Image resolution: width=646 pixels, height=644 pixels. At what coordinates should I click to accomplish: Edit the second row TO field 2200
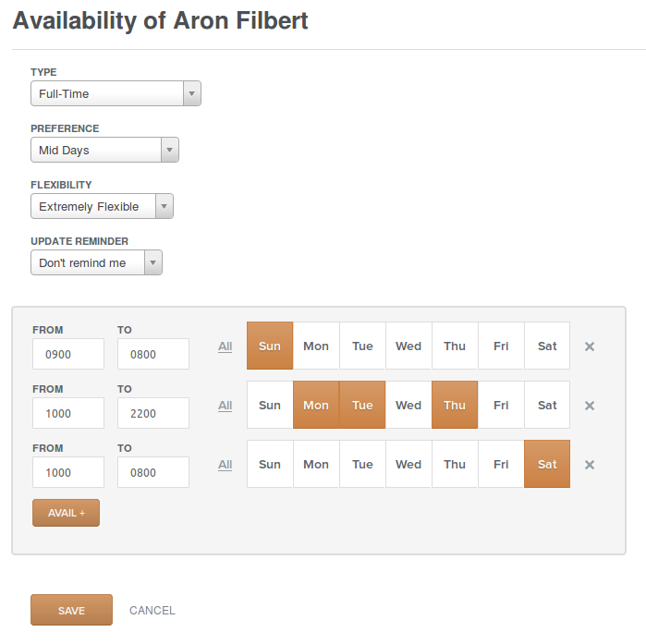(153, 413)
